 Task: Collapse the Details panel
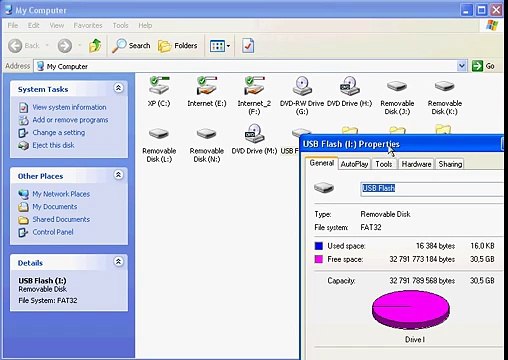click(x=118, y=262)
